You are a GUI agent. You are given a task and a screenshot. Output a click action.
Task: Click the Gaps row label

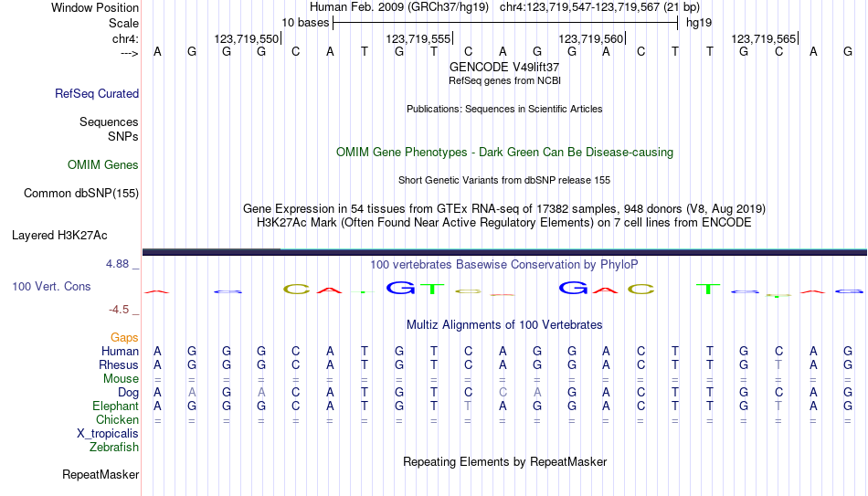pyautogui.click(x=124, y=338)
